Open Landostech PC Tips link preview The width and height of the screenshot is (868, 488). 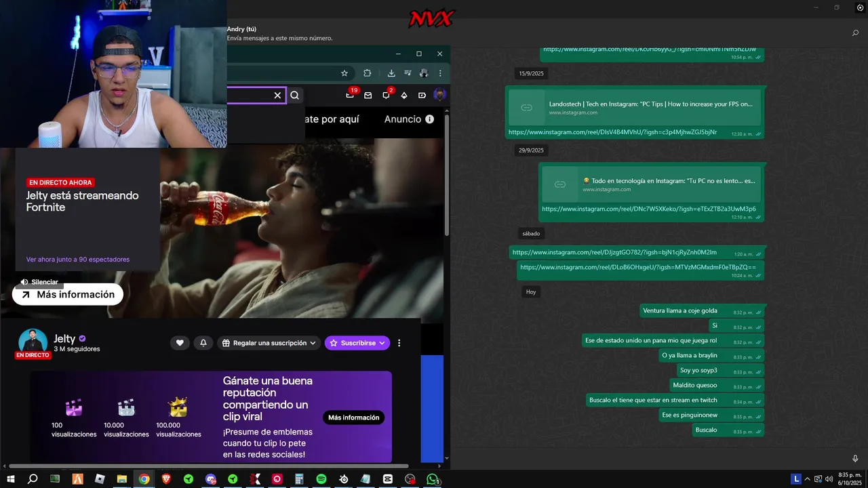(635, 107)
